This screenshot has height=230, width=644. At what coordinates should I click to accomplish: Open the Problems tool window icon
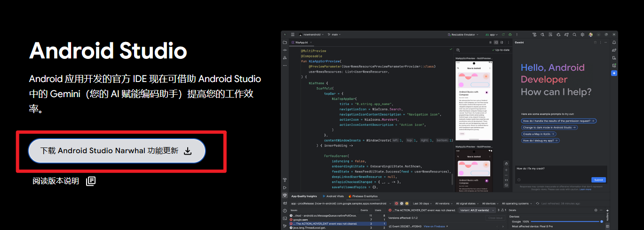point(285,211)
